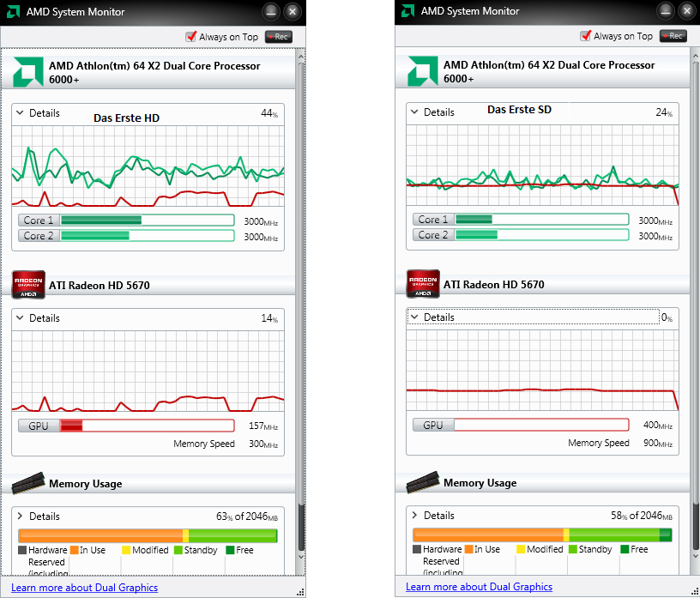The image size is (700, 598).
Task: Click Core 2 usage bar in right window
Action: [x=542, y=234]
